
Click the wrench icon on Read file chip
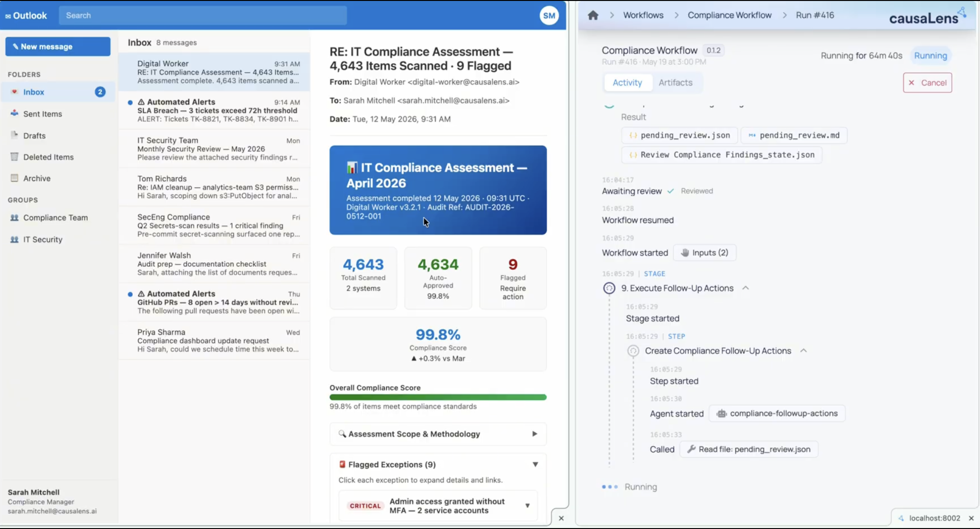[x=691, y=449]
